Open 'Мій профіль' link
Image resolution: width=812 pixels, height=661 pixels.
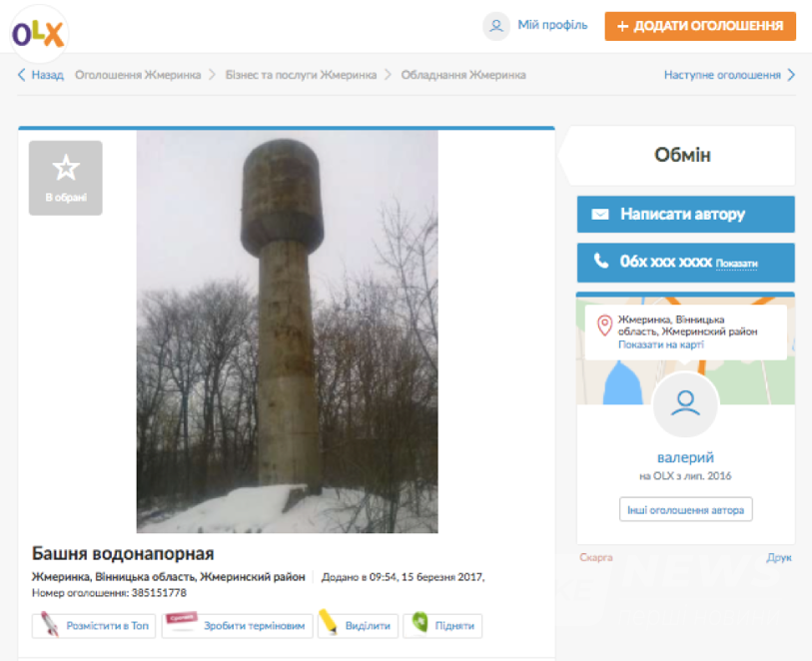552,25
